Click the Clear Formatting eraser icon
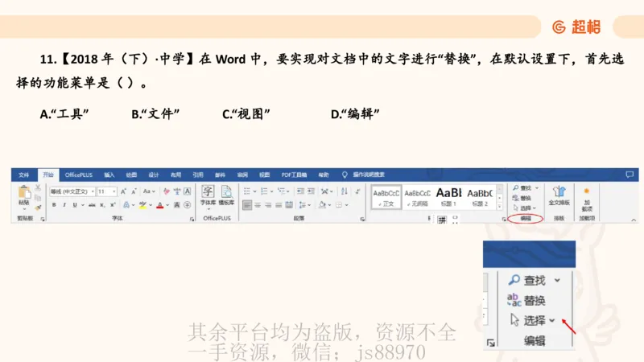The image size is (644, 362). tap(167, 191)
